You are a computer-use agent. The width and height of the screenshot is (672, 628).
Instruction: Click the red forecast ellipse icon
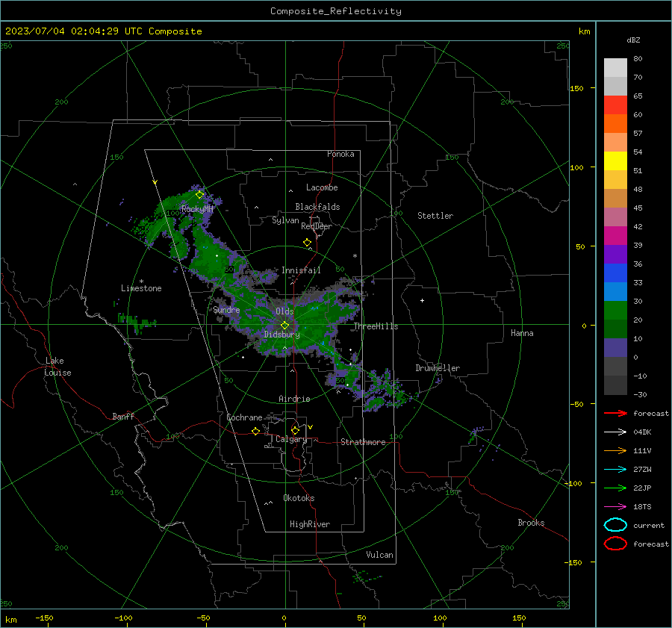click(615, 544)
